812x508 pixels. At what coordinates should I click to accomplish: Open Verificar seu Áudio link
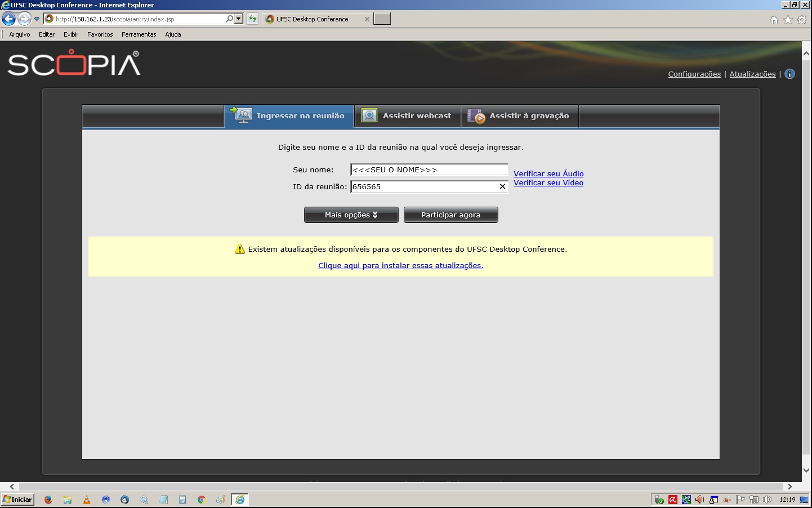tap(548, 173)
